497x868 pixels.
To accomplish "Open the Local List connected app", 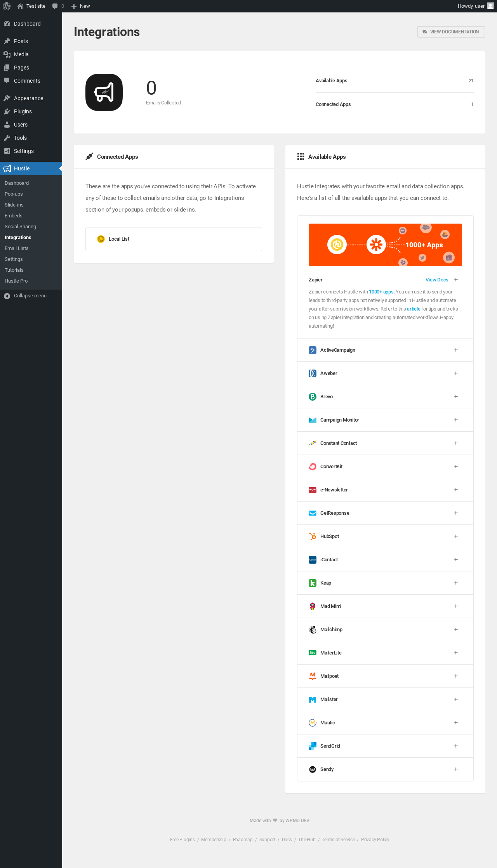I will [174, 239].
